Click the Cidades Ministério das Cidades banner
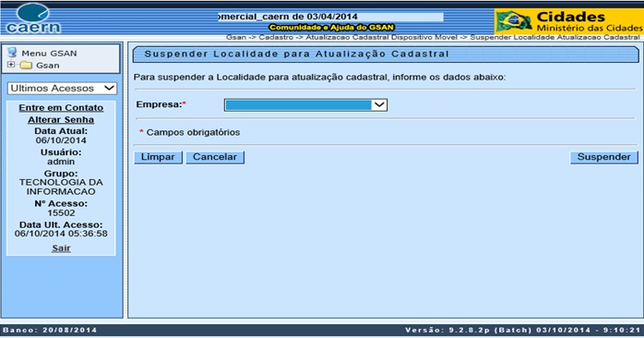644x338 pixels. (569, 21)
